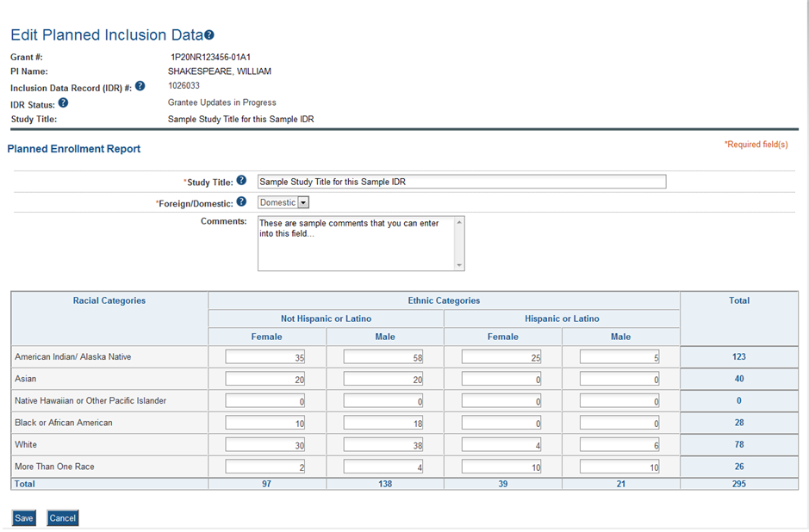Click White Not Hispanic Female input
The image size is (809, 532).
pos(265,445)
